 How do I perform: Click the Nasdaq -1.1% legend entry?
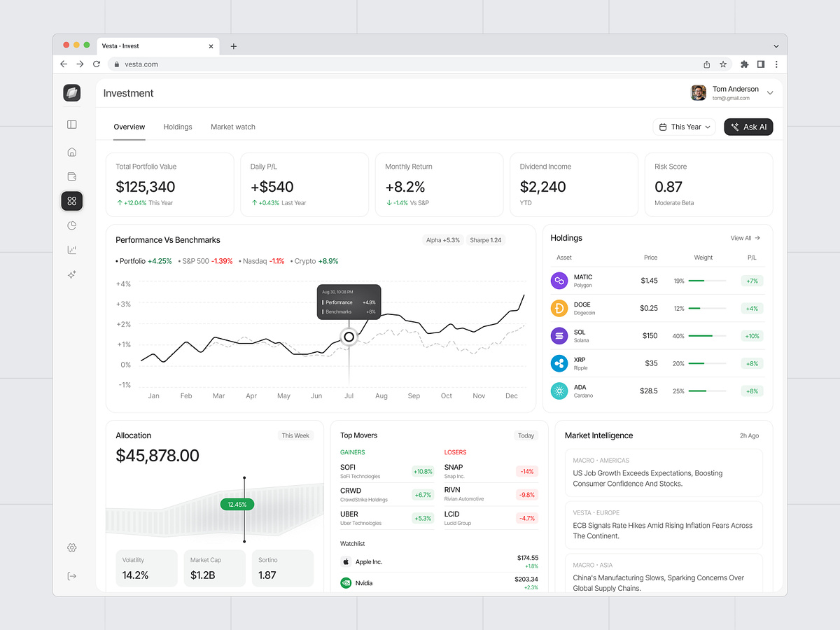click(262, 261)
